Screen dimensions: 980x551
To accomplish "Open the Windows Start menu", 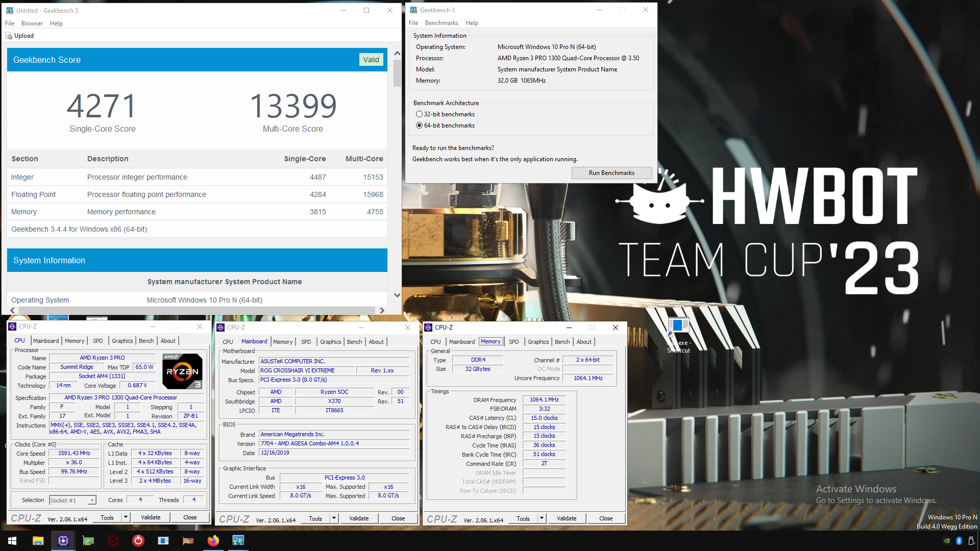I will click(x=12, y=541).
